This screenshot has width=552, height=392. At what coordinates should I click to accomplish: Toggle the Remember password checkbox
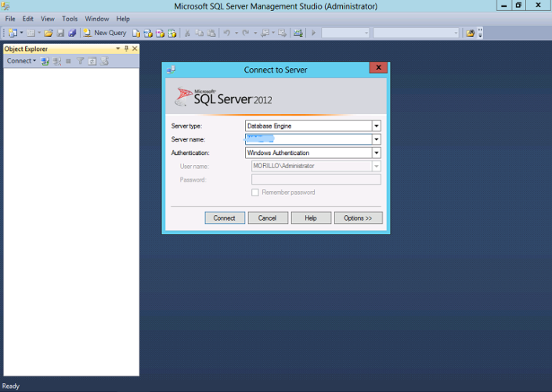[254, 192]
